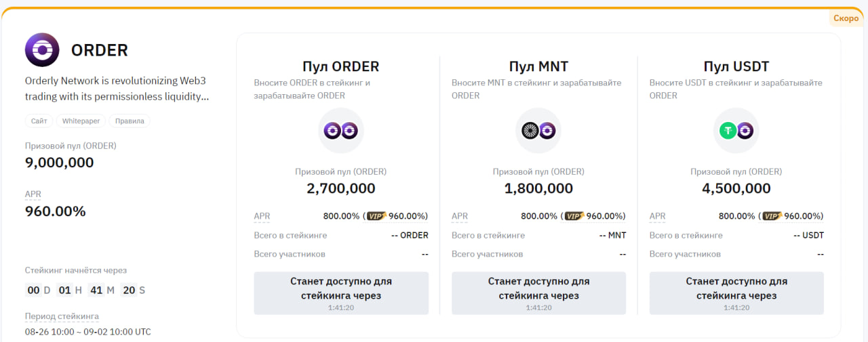Click the truncated Orderly Network description text

(117, 89)
